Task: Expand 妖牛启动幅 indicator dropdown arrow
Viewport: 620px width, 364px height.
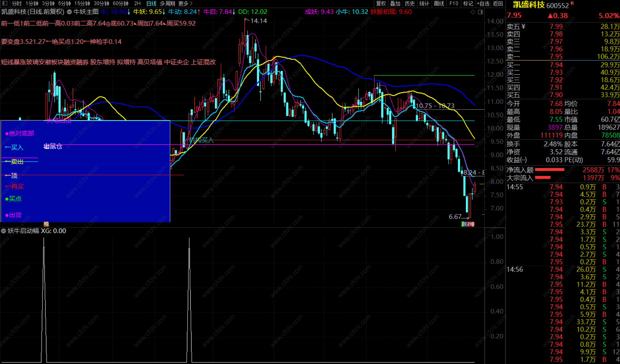Action: click(x=4, y=231)
